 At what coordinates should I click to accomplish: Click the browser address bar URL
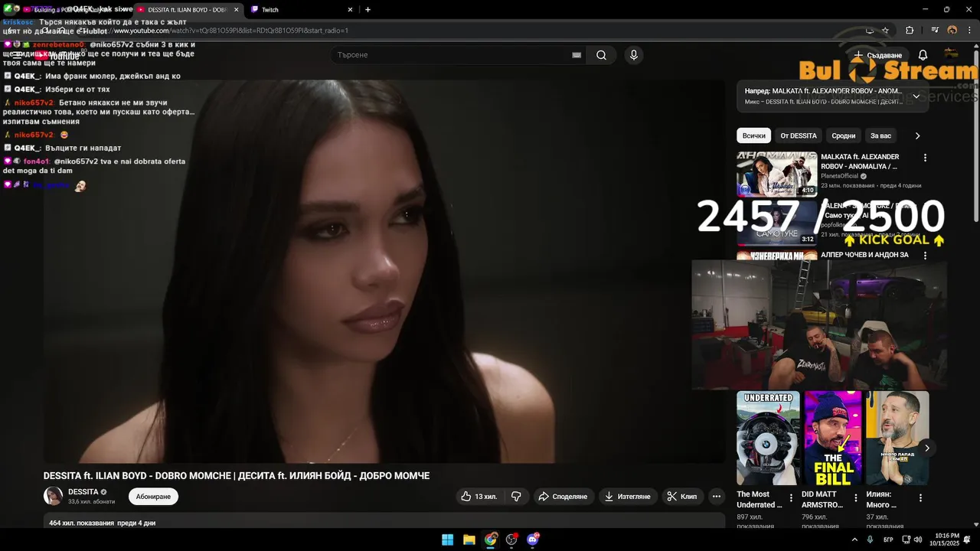click(x=230, y=31)
